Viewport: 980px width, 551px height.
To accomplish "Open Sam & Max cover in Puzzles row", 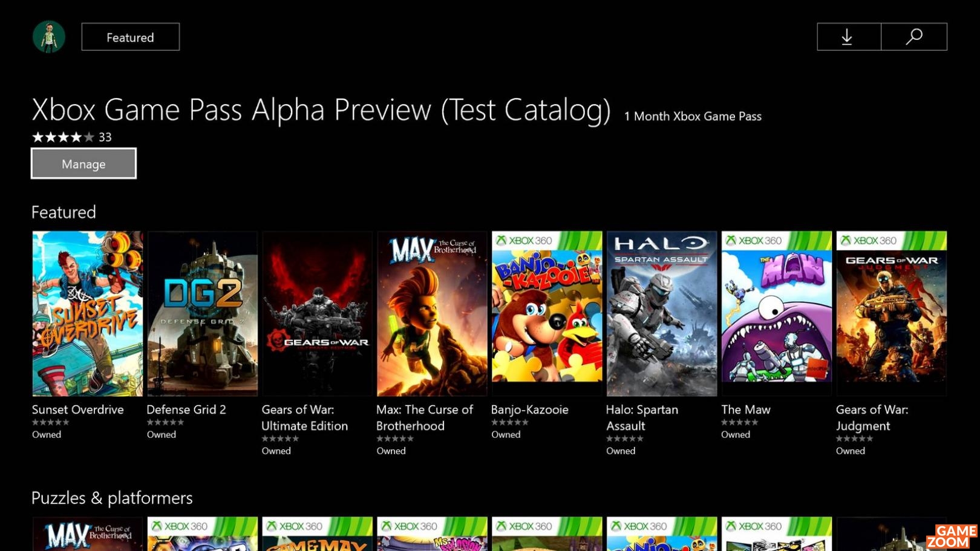I will (317, 534).
